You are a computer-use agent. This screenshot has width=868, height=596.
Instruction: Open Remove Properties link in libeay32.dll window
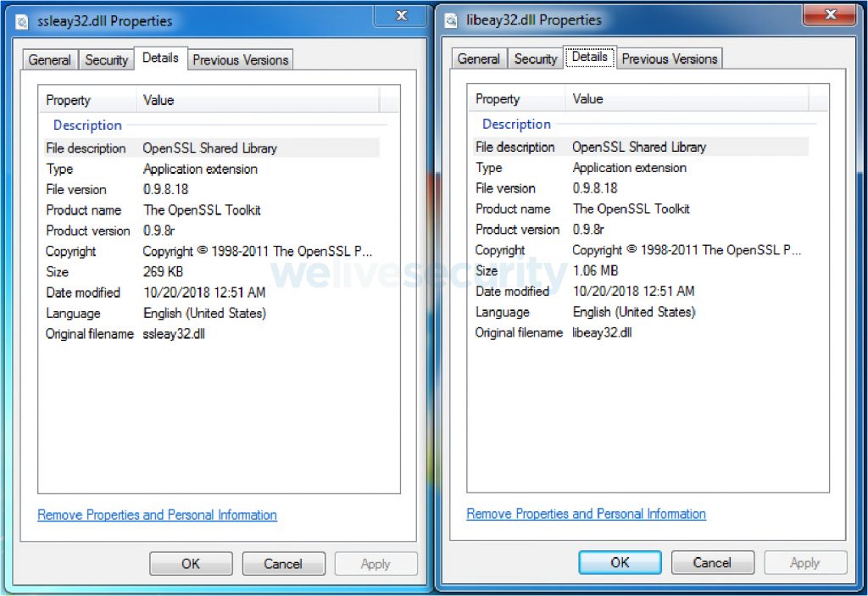[x=587, y=514]
